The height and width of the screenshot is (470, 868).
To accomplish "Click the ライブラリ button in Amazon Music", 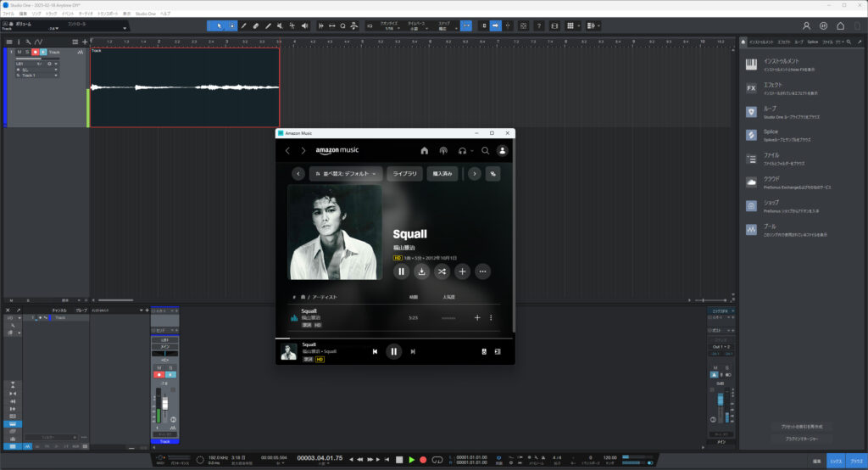I will [x=404, y=173].
